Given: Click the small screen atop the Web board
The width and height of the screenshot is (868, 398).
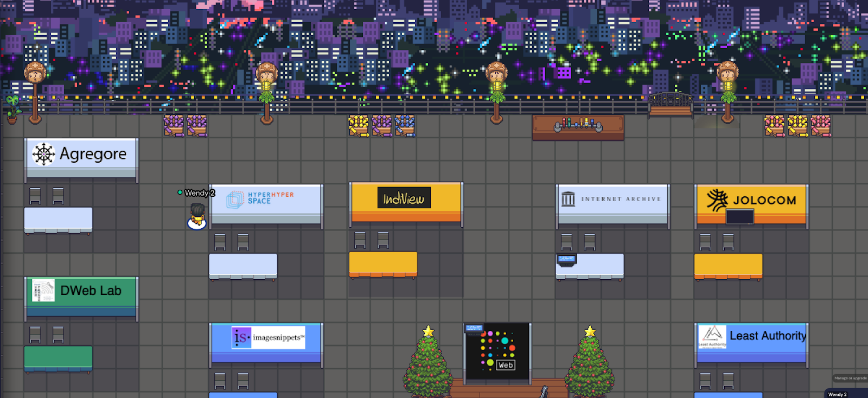Looking at the screenshot, I should 474,329.
